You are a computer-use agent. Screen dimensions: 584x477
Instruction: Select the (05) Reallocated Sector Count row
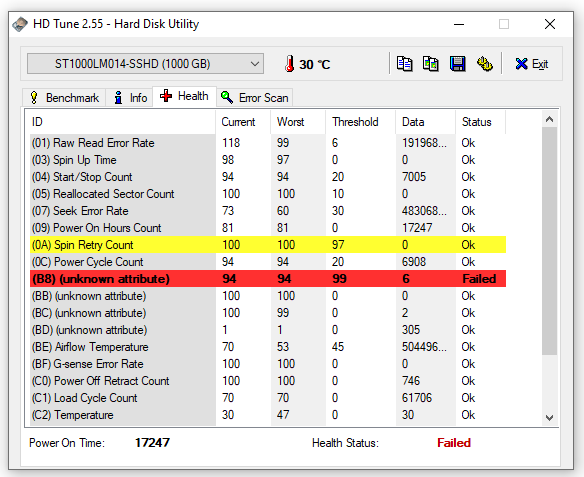[x=268, y=194]
